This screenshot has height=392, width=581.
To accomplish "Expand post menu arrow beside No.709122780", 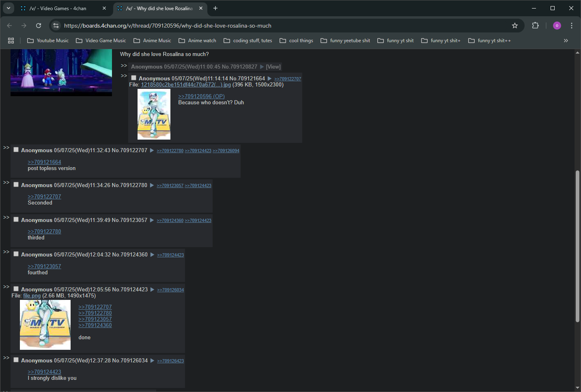I will click(152, 185).
